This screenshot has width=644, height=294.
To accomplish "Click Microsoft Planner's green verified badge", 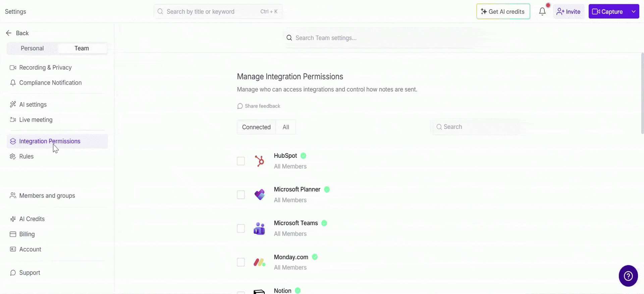I will 327,190.
